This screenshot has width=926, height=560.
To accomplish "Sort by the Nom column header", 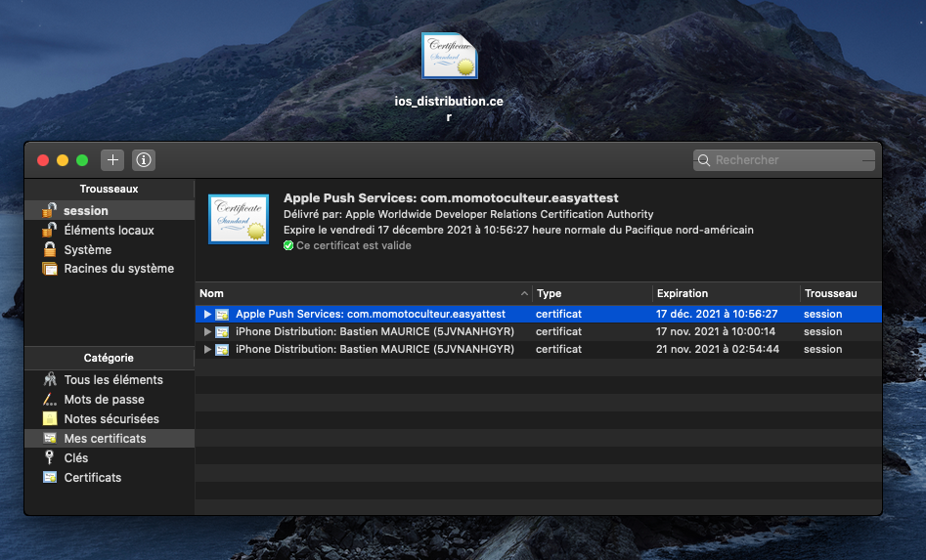I will tap(364, 293).
